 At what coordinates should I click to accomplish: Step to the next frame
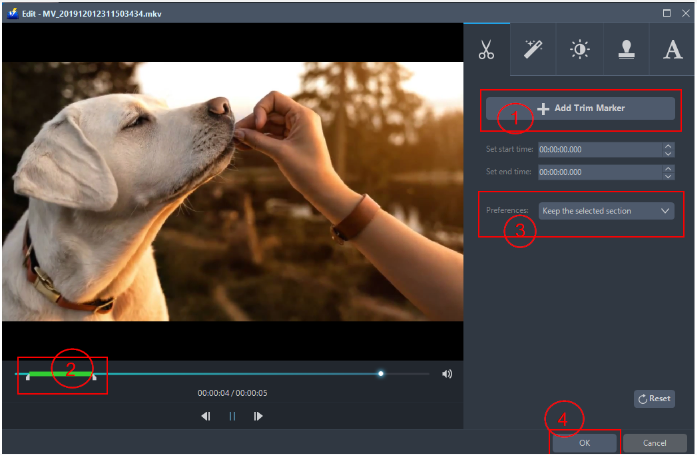(x=258, y=416)
